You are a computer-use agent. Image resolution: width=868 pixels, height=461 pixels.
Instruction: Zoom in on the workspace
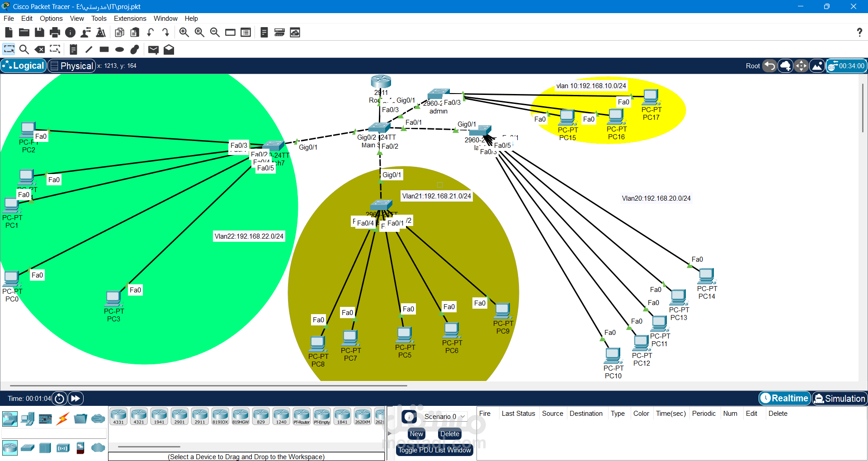[184, 33]
